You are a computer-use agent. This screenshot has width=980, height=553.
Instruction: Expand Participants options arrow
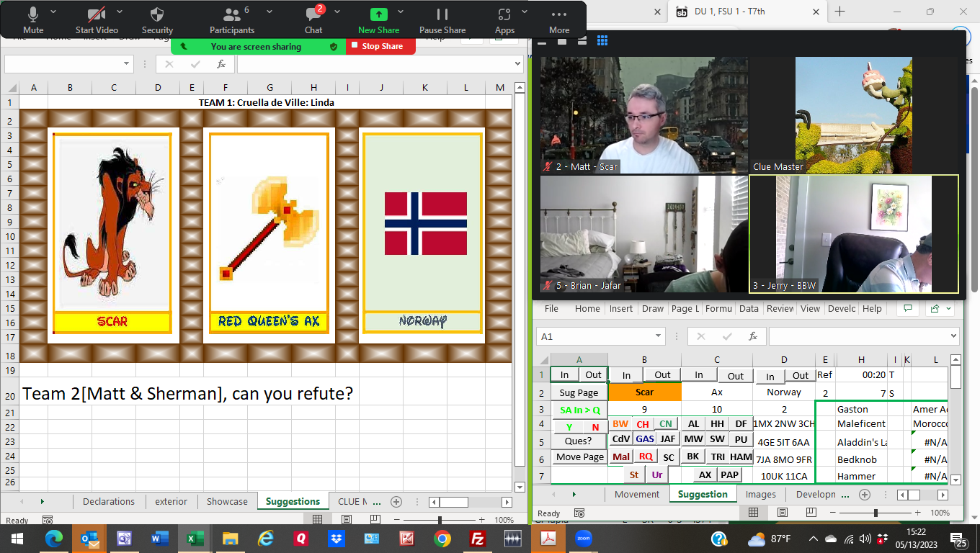tap(269, 12)
